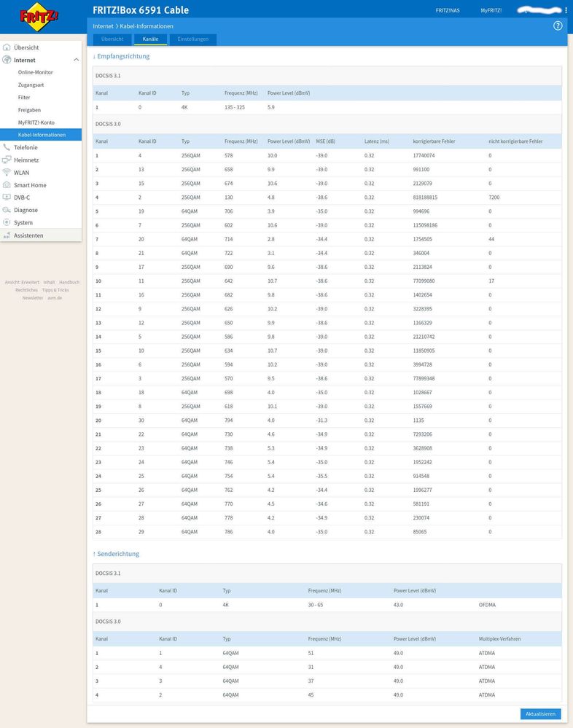Screen dimensions: 573x728
Task: Click uncorrectable errors value 44
Action: 491,239
